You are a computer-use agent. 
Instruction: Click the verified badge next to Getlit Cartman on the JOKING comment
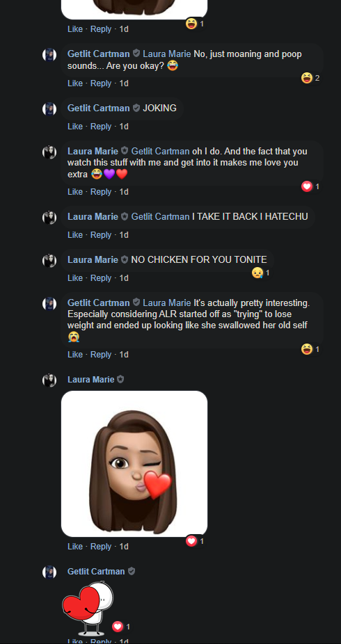pyautogui.click(x=136, y=108)
